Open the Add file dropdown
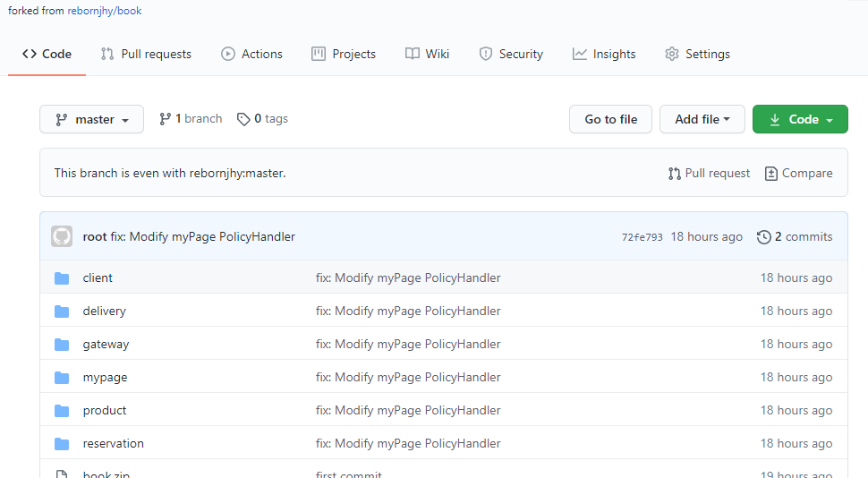Viewport: 868px width, 478px height. click(x=702, y=119)
